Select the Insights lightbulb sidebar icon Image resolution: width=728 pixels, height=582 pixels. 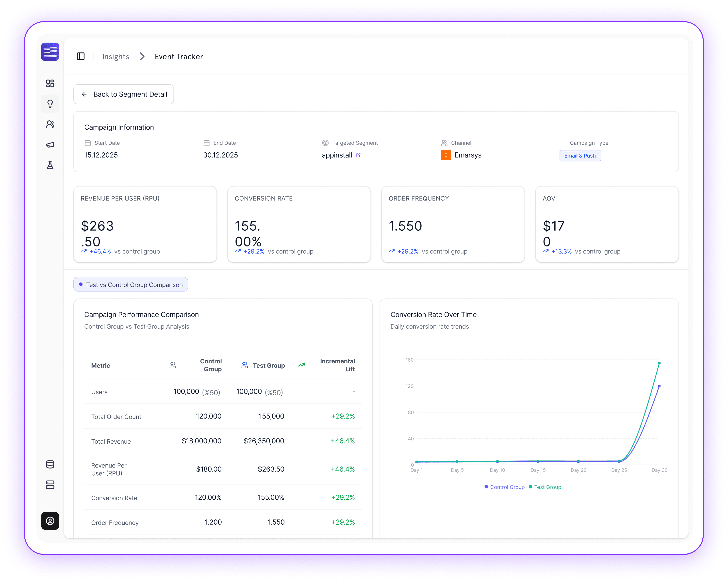click(x=50, y=104)
